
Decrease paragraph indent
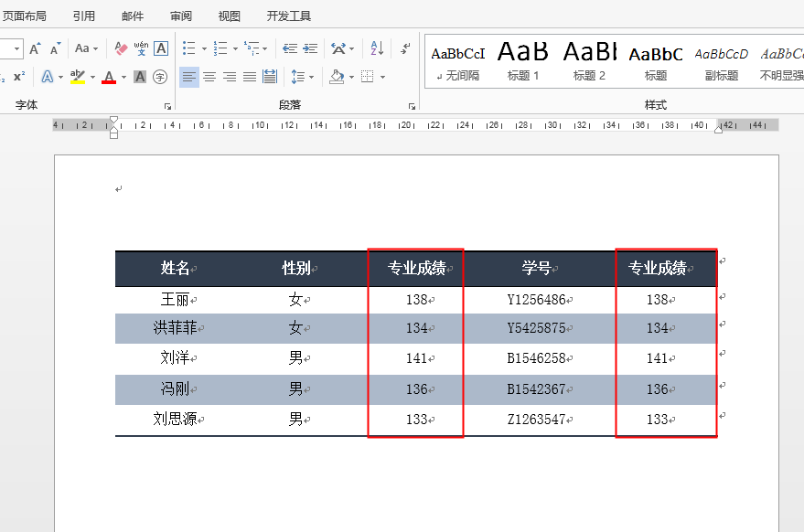coord(290,48)
